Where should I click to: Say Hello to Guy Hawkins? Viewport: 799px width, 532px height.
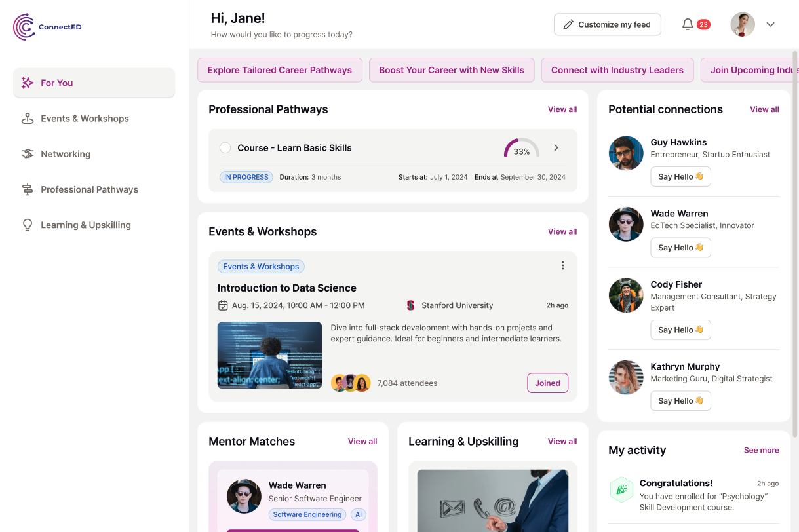[x=680, y=177]
